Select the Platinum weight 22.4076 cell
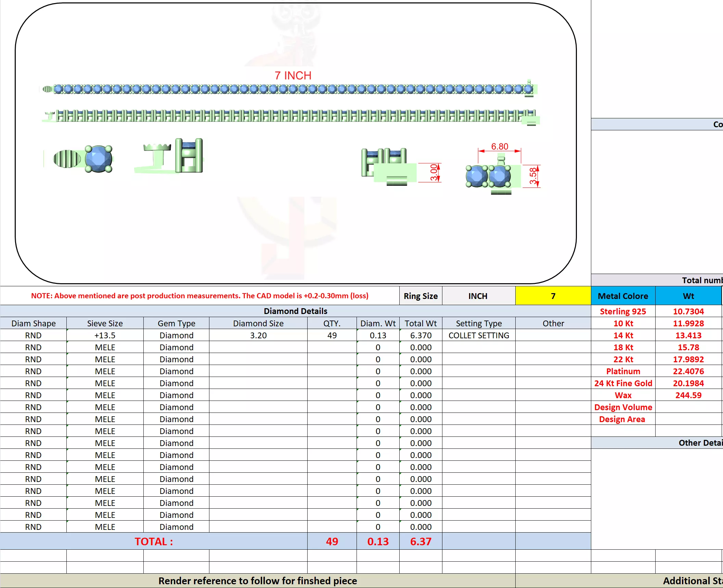The height and width of the screenshot is (588, 723). (x=688, y=371)
